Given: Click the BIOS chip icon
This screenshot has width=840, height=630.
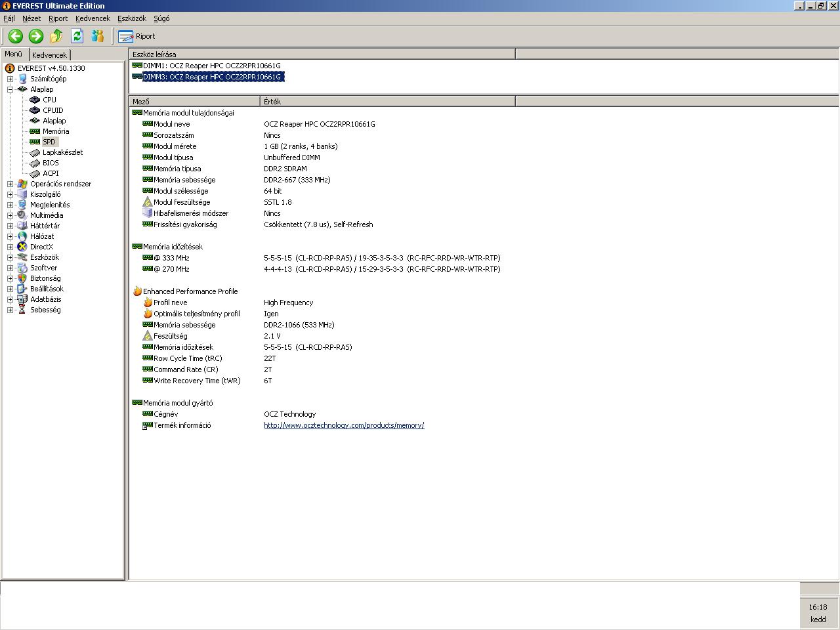Looking at the screenshot, I should click(35, 163).
